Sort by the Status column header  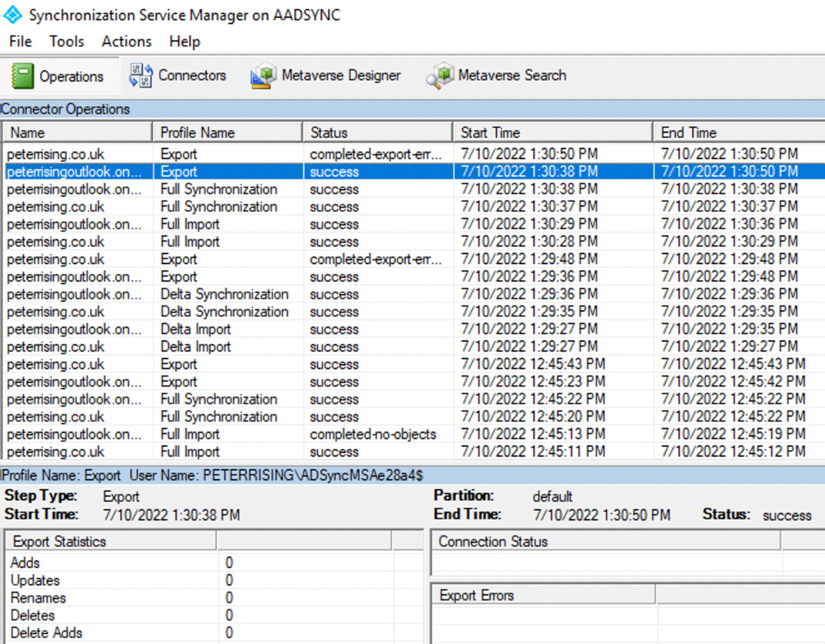click(378, 133)
